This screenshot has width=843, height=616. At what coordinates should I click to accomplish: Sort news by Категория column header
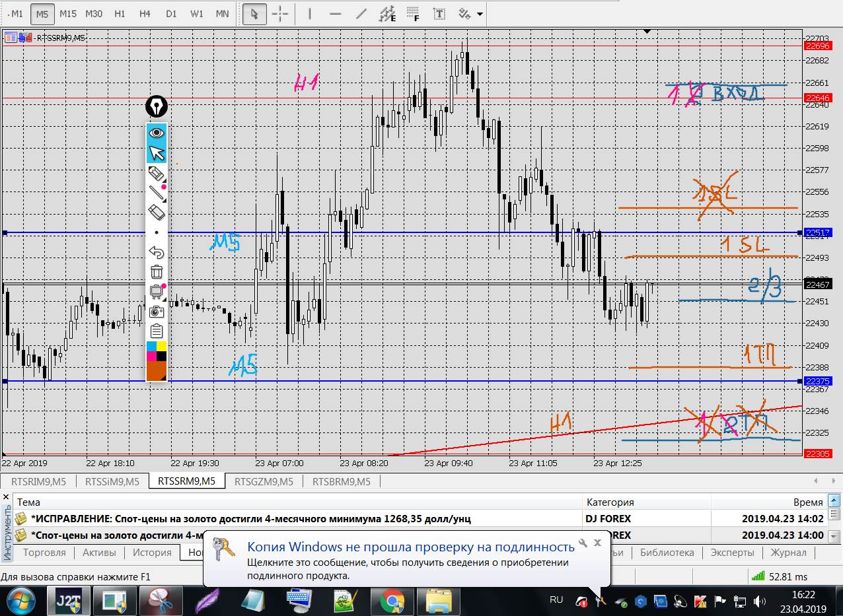[x=647, y=502]
